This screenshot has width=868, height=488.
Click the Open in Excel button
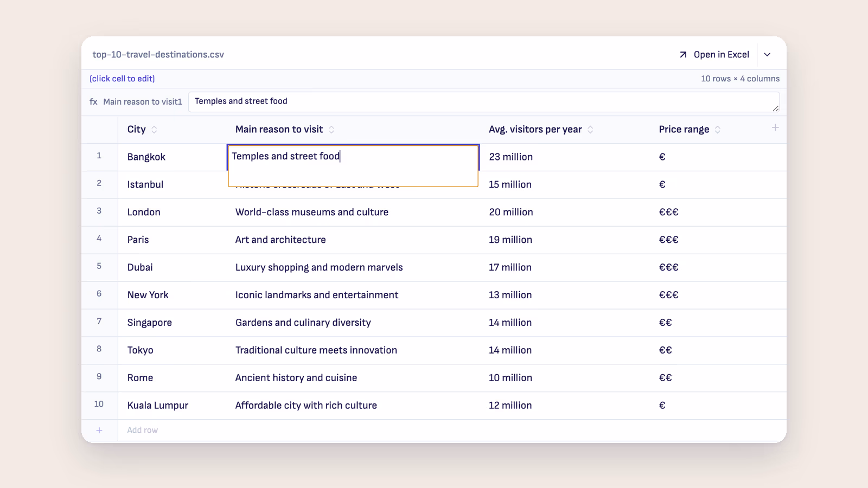tap(714, 54)
